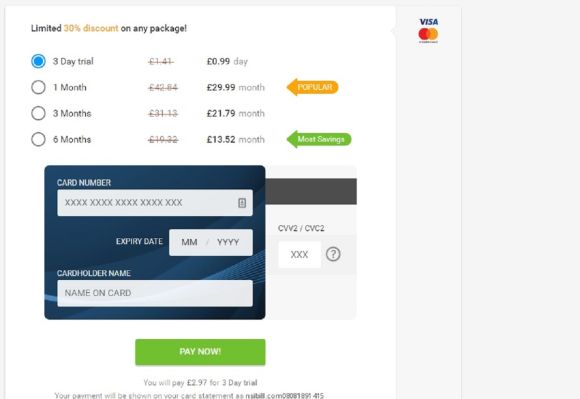
Task: Click the £0.99 day price text
Action: click(x=227, y=61)
